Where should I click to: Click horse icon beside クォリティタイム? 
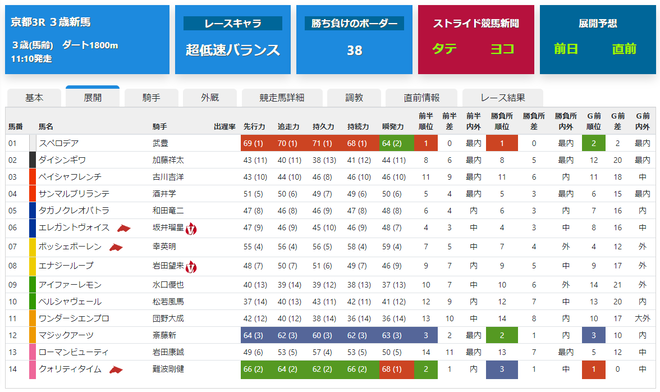tap(116, 370)
